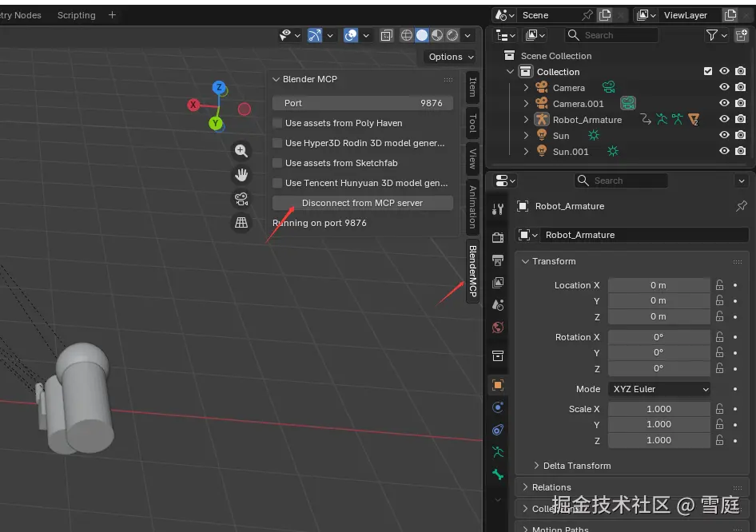Open the rotation Mode XYZ Euler dropdown
756x532 pixels.
point(659,389)
